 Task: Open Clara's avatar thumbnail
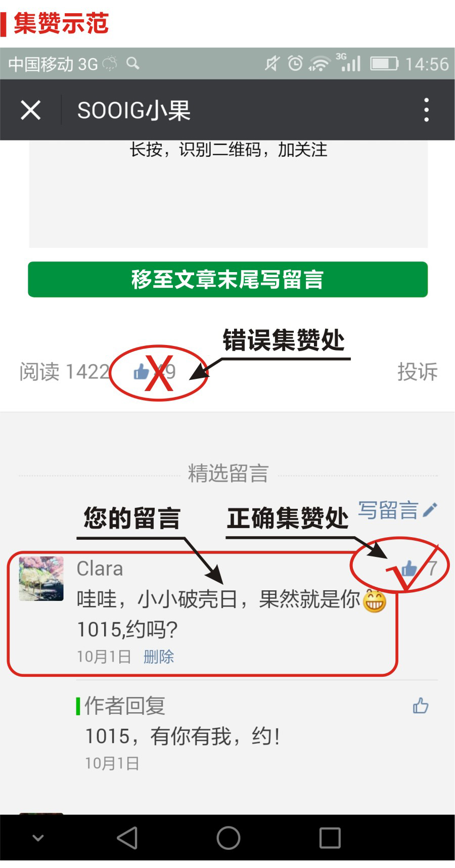[41, 579]
